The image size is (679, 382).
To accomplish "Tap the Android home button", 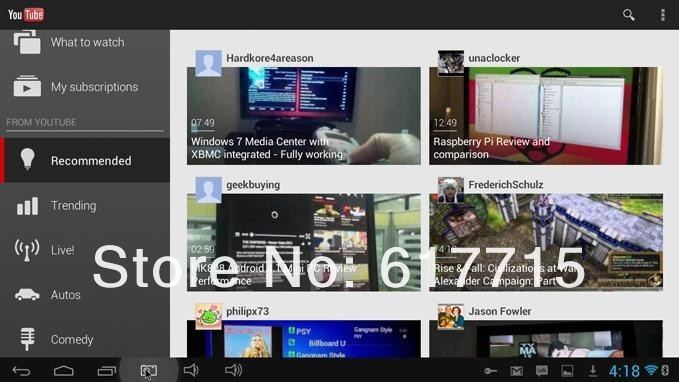I will click(x=64, y=371).
